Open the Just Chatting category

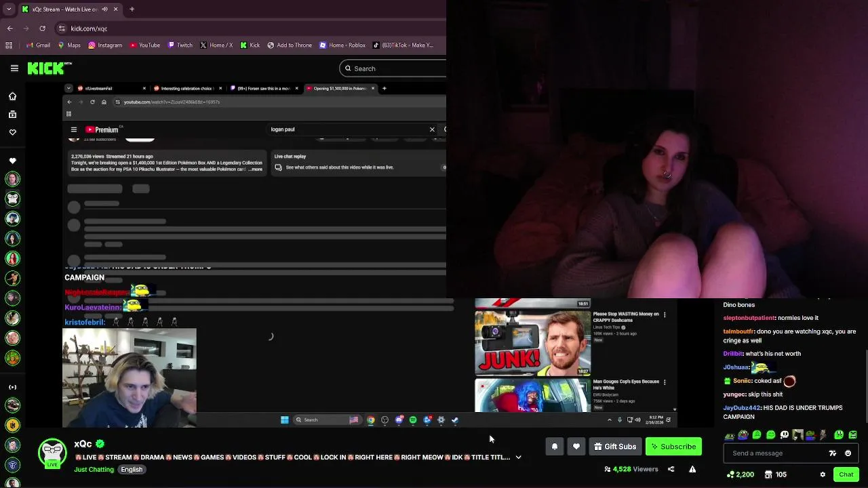point(94,470)
